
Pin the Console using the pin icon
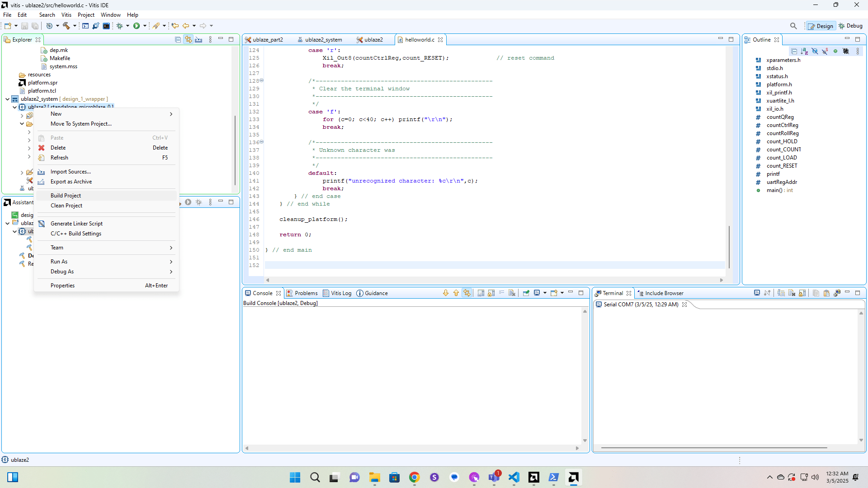(x=526, y=293)
